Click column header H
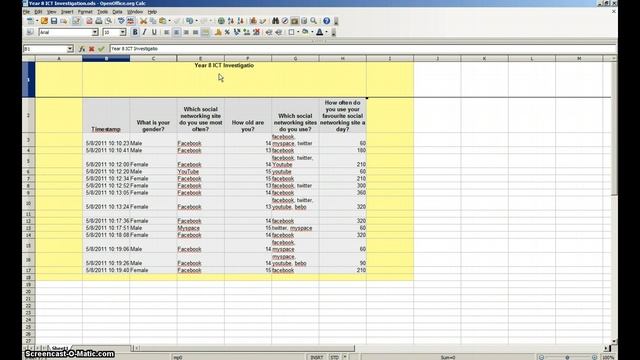 (342, 59)
